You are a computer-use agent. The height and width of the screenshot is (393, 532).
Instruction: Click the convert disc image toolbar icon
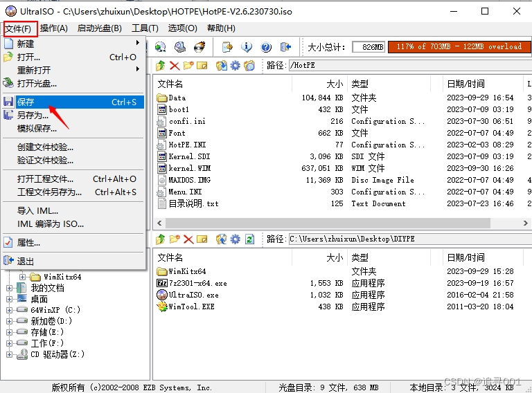(160, 47)
